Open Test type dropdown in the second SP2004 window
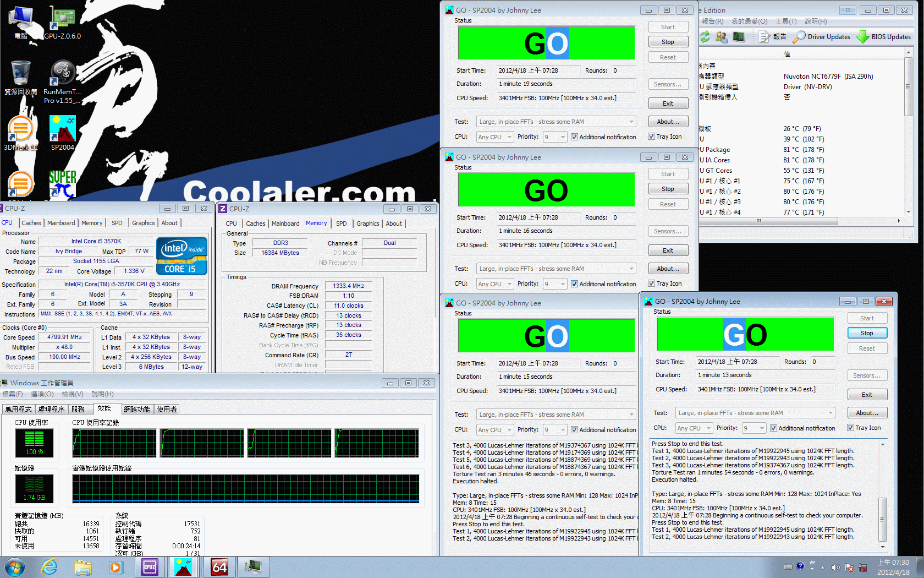This screenshot has width=924, height=578. 556,269
